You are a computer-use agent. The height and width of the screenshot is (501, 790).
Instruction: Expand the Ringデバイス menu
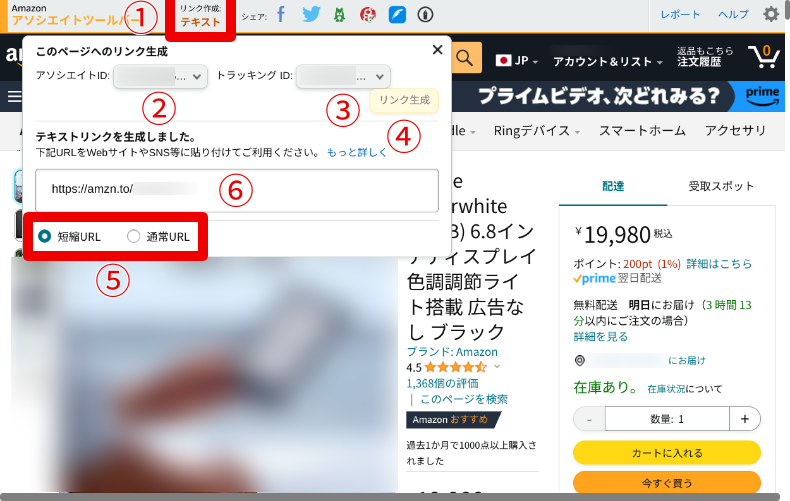537,131
